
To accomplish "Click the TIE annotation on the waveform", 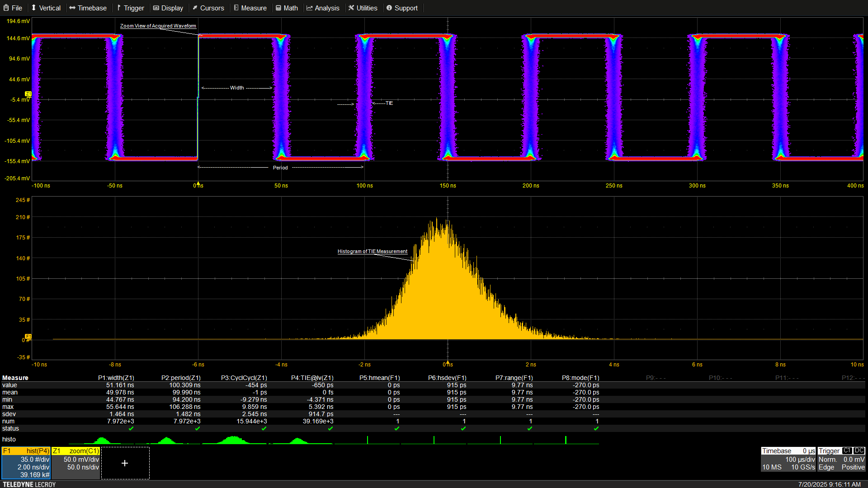I will 389,103.
